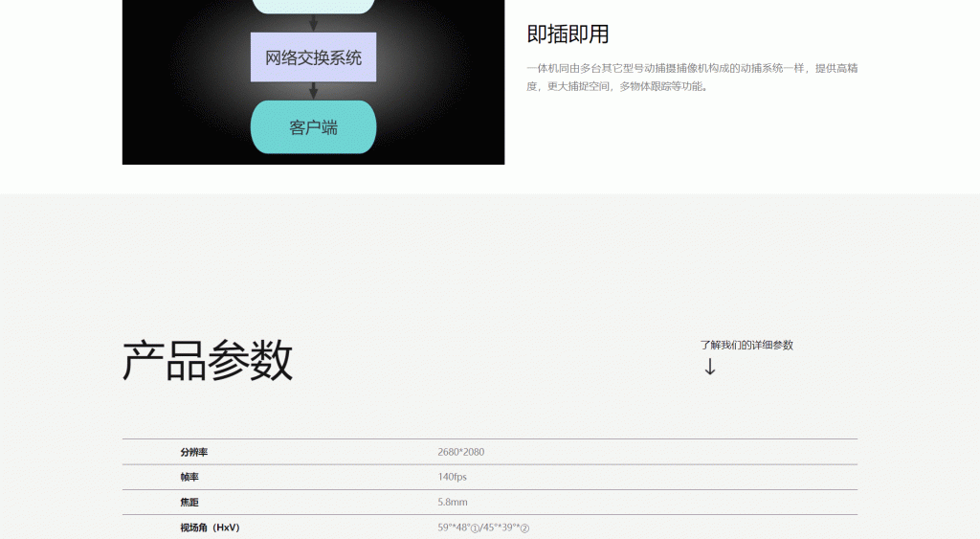Click the down arrow under 了解我们的详细参数
The image size is (980, 539).
point(709,367)
